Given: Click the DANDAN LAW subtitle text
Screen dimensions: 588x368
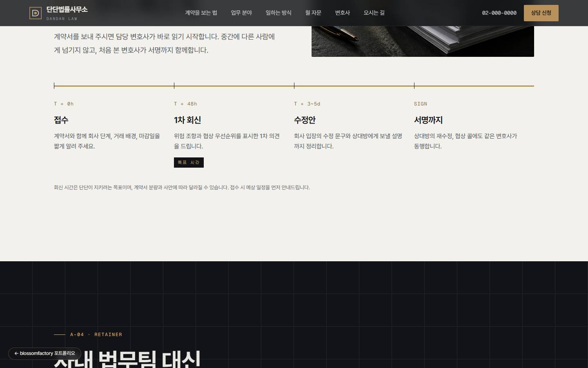Looking at the screenshot, I should (x=62, y=19).
